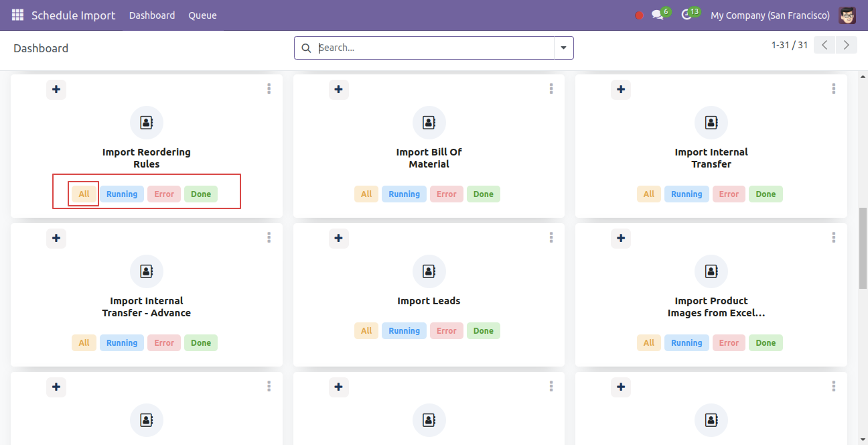This screenshot has width=868, height=445.
Task: Click plus icon on Import Leads card
Action: (339, 238)
